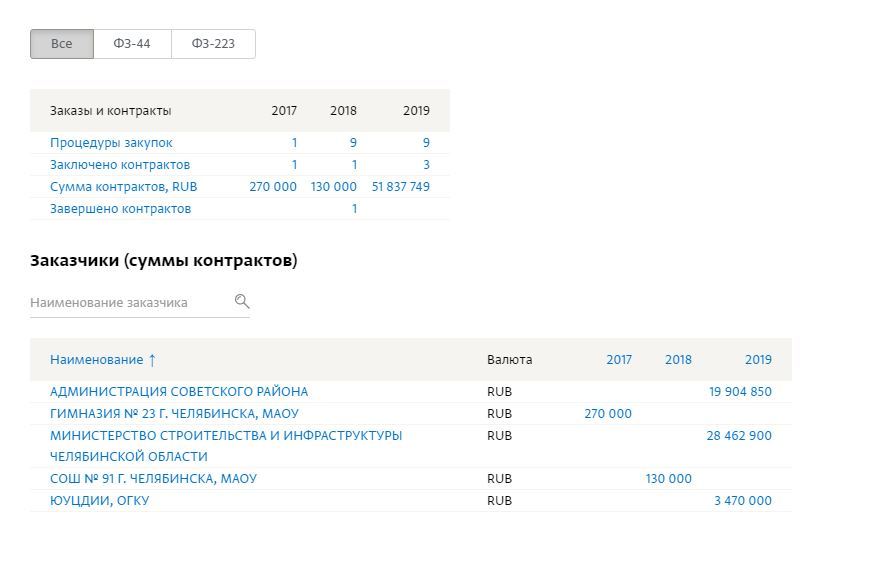Open АДМИНИСТРАЦИЯ СОВЕТСКОГО РАЙОНА customer
The image size is (879, 561).
[x=179, y=392]
